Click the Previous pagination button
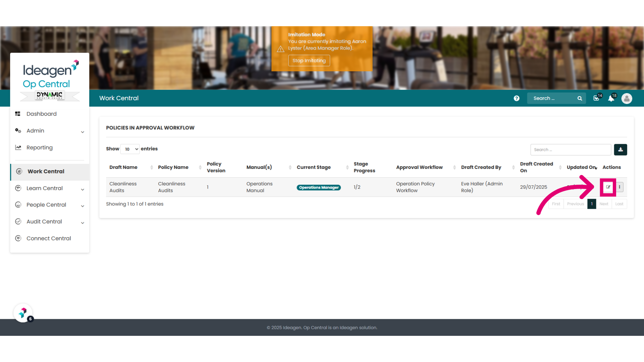Viewport: 644px width, 362px height. 576,204
